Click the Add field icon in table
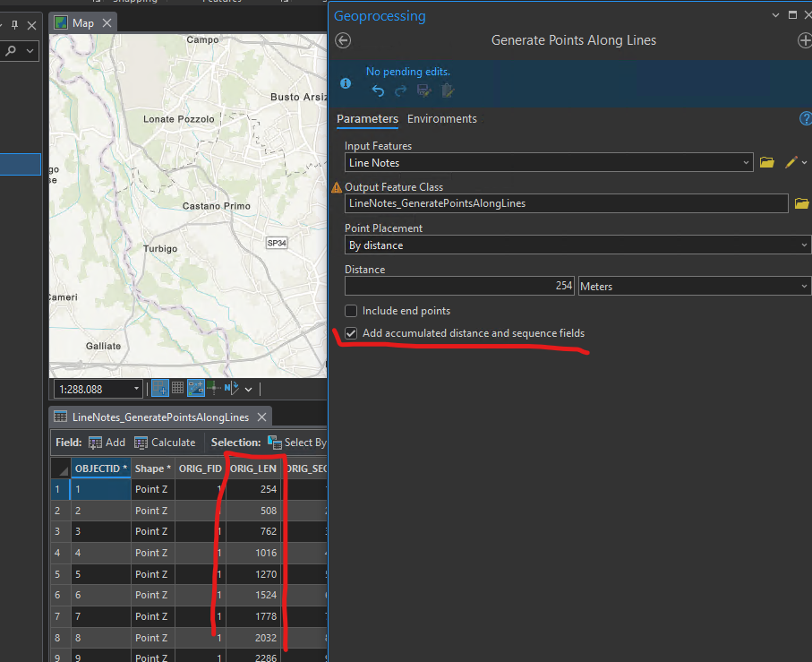812x662 pixels. (x=96, y=443)
